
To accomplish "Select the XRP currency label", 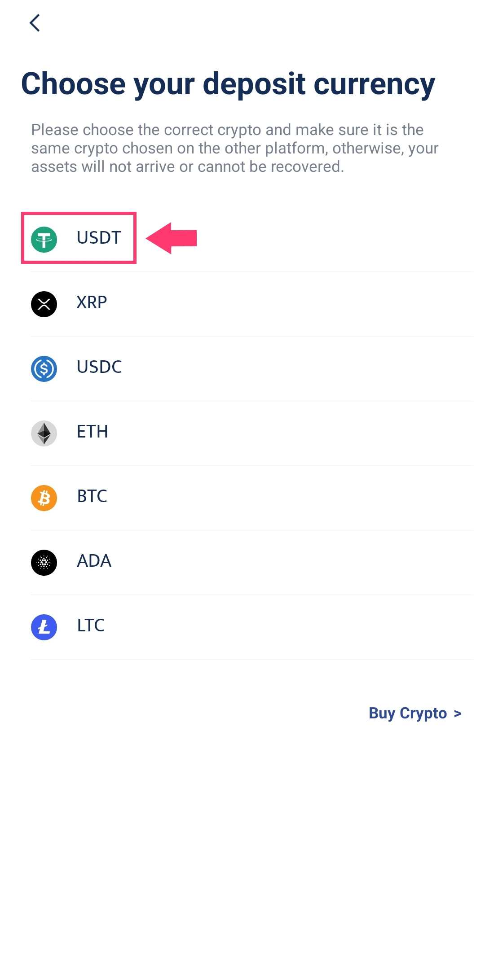I will pos(92,302).
